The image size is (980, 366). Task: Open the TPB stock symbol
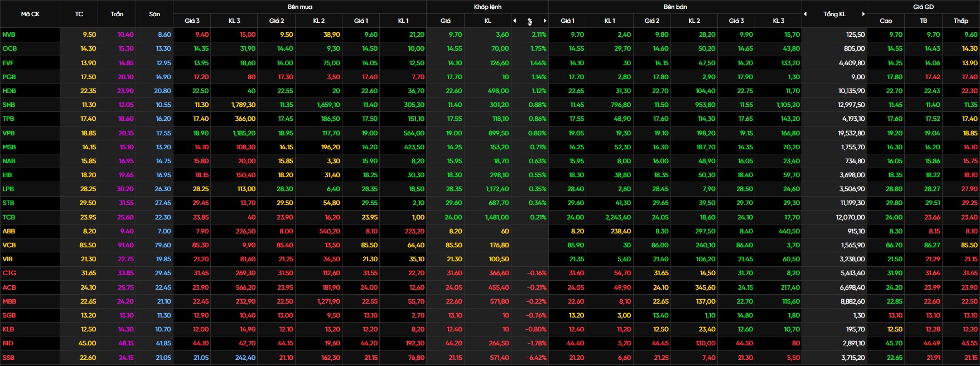click(8, 119)
